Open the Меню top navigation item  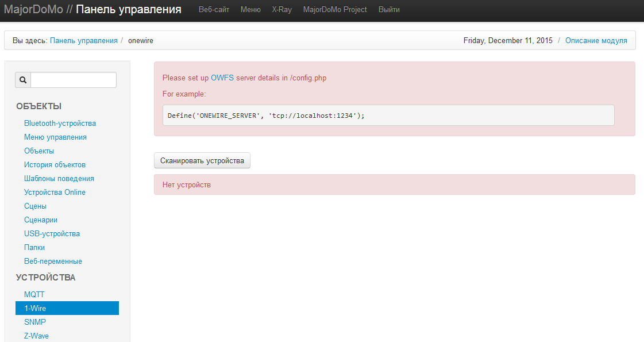click(250, 10)
